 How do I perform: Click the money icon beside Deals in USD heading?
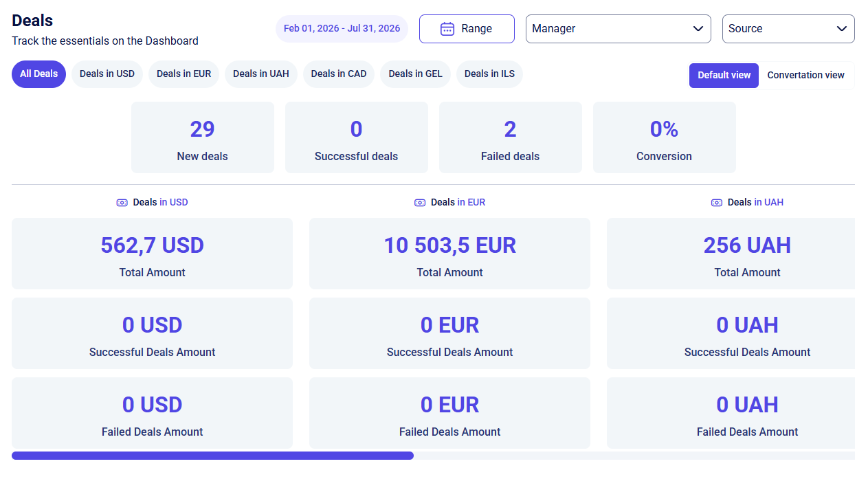(122, 203)
